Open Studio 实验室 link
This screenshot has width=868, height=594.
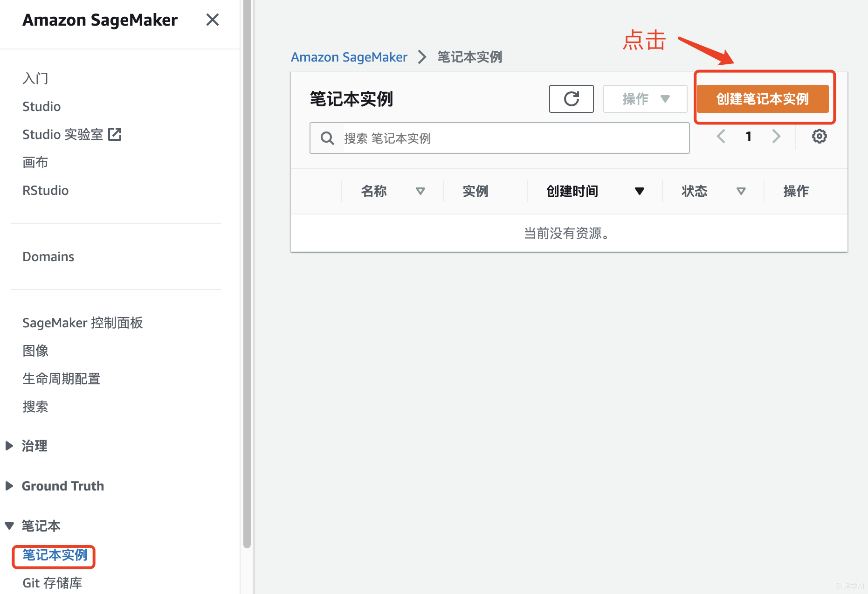click(x=63, y=134)
